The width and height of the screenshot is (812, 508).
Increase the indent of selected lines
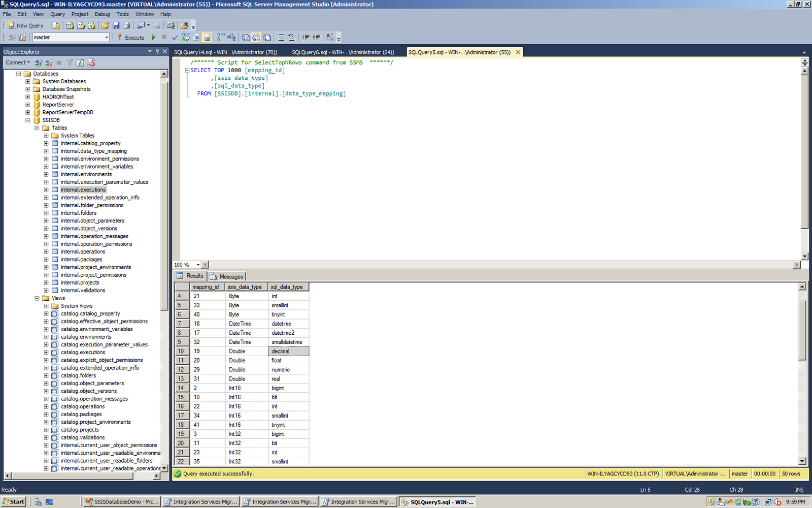coord(316,37)
